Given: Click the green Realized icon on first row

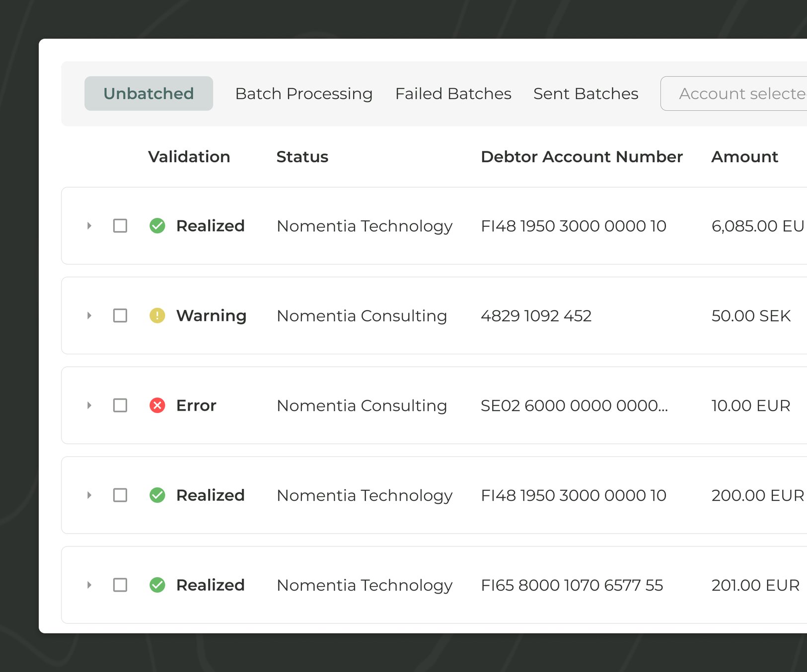Looking at the screenshot, I should (157, 226).
